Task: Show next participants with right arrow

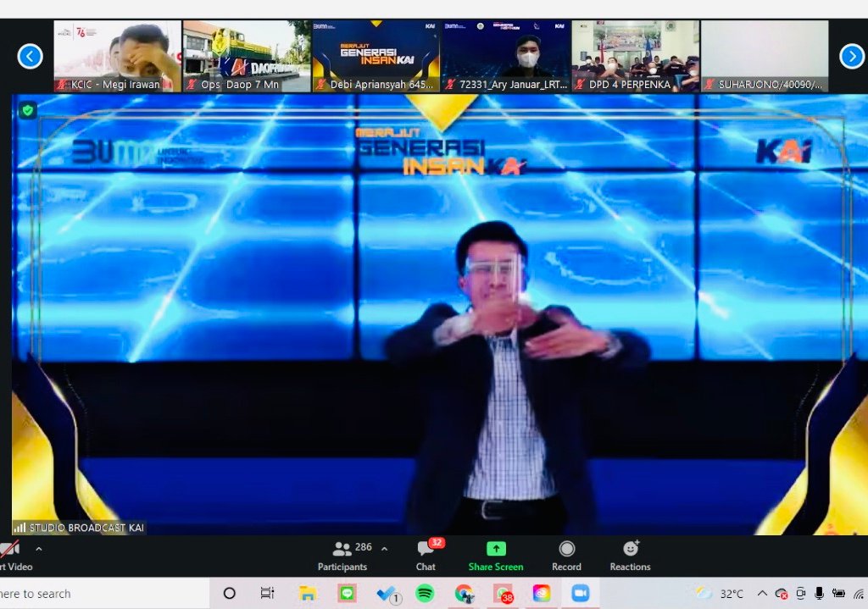Action: click(x=852, y=57)
